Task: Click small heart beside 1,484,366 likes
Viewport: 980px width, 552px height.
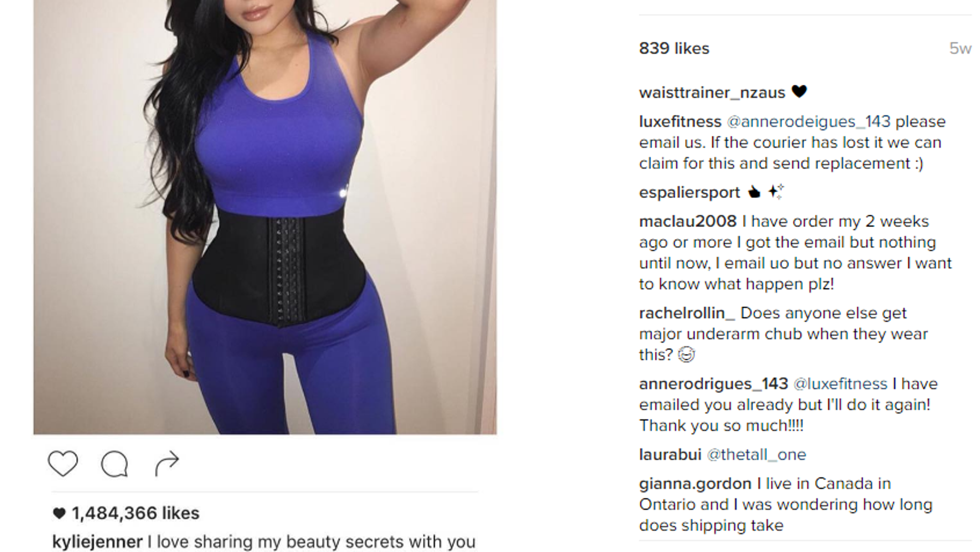Action: (x=59, y=513)
